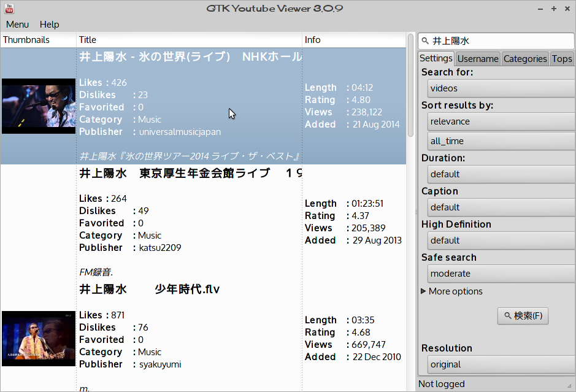The width and height of the screenshot is (576, 392).
Task: Open the Menu menu
Action: point(17,25)
